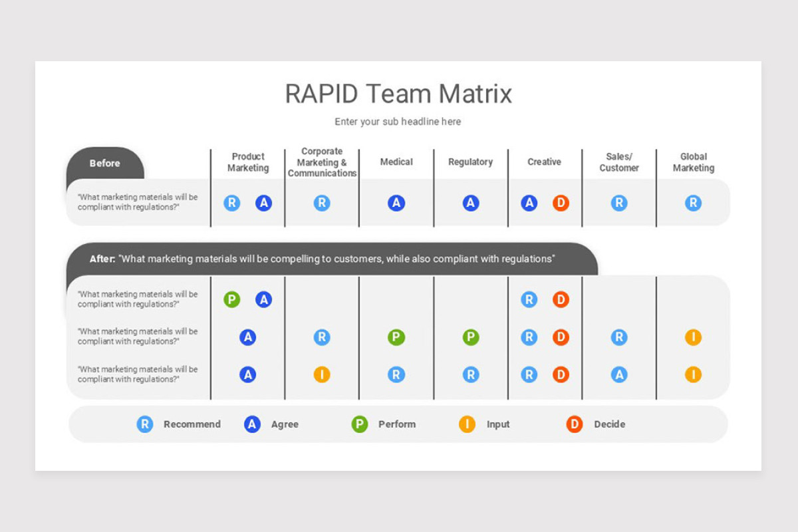Viewport: 798px width, 532px height.
Task: Toggle the P Perform legend entry
Action: click(359, 424)
